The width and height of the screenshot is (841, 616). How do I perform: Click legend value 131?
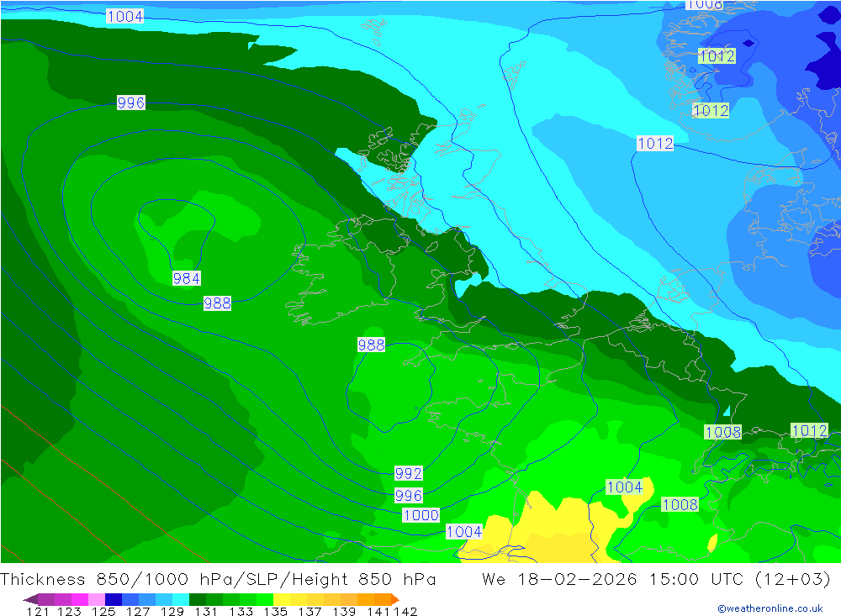(x=206, y=612)
